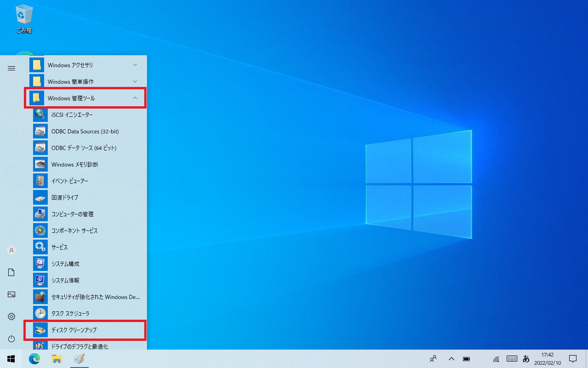The height and width of the screenshot is (368, 588).
Task: Click the Windows Start button
Action: 11,359
